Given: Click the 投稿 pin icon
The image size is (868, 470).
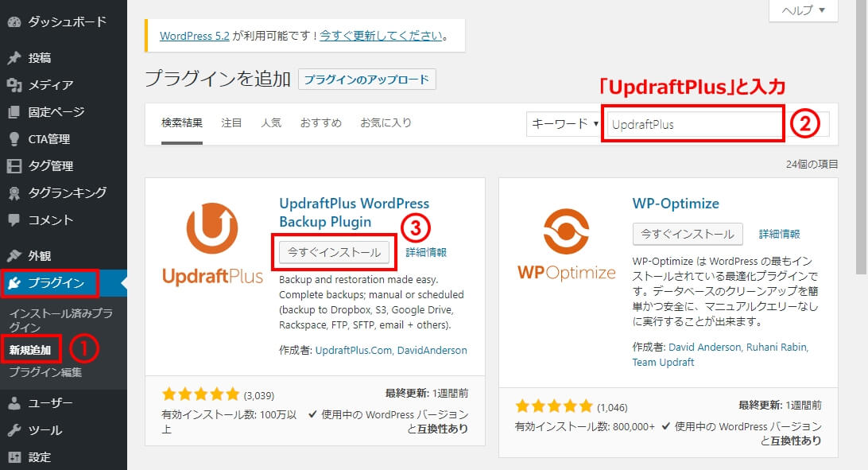Looking at the screenshot, I should 14,57.
